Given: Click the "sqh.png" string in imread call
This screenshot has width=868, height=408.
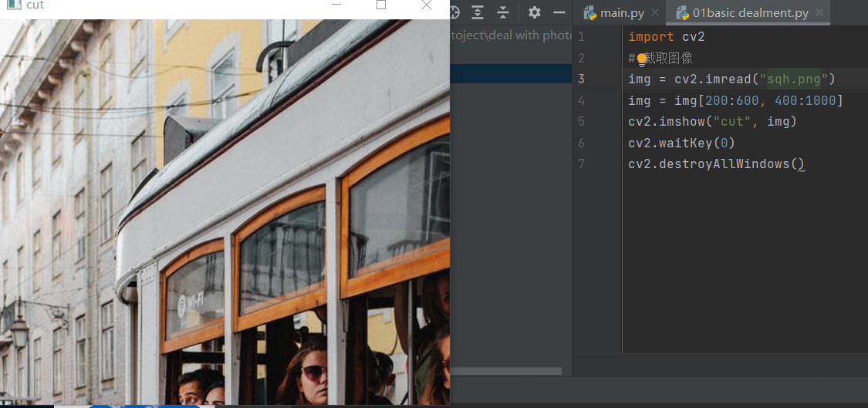Looking at the screenshot, I should (793, 79).
